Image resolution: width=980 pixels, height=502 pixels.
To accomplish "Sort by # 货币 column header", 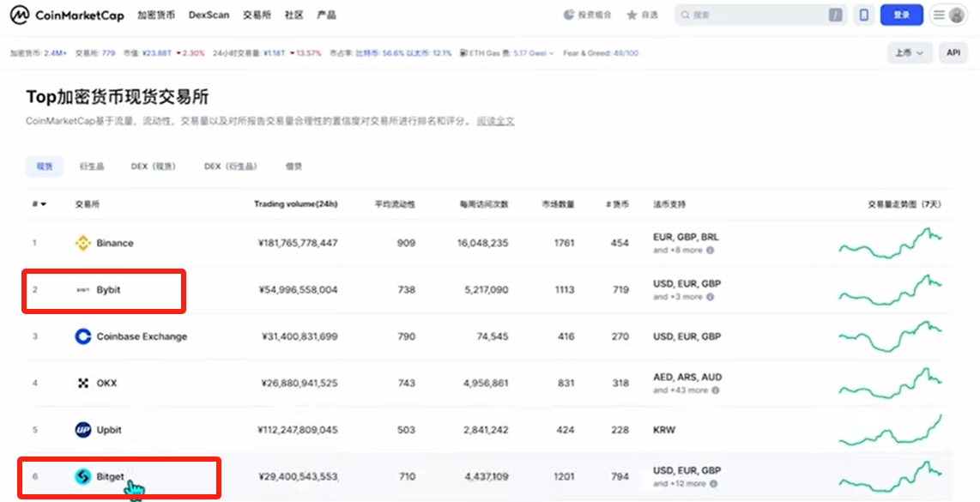I will click(x=618, y=204).
